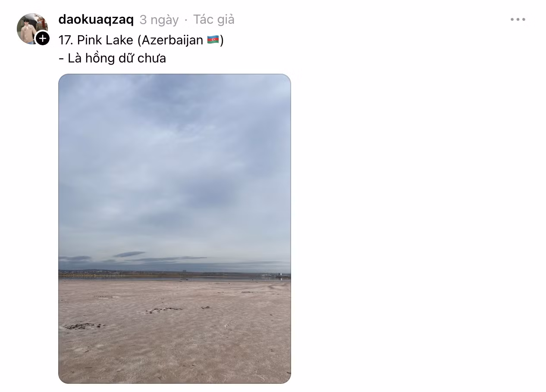Click the dark marks at sand center
Image resolution: width=546 pixels, height=392 pixels.
tap(164, 310)
